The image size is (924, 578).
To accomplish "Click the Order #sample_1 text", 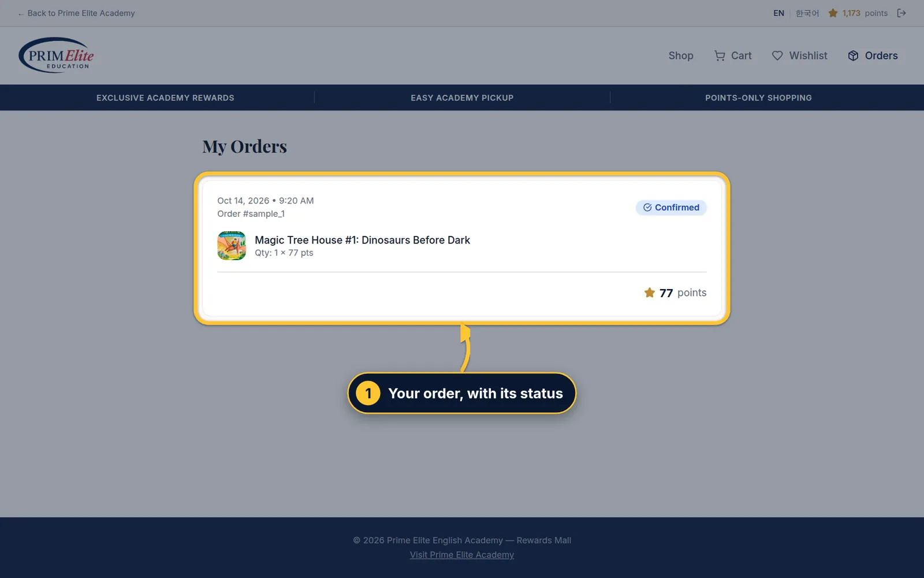I will pos(251,214).
